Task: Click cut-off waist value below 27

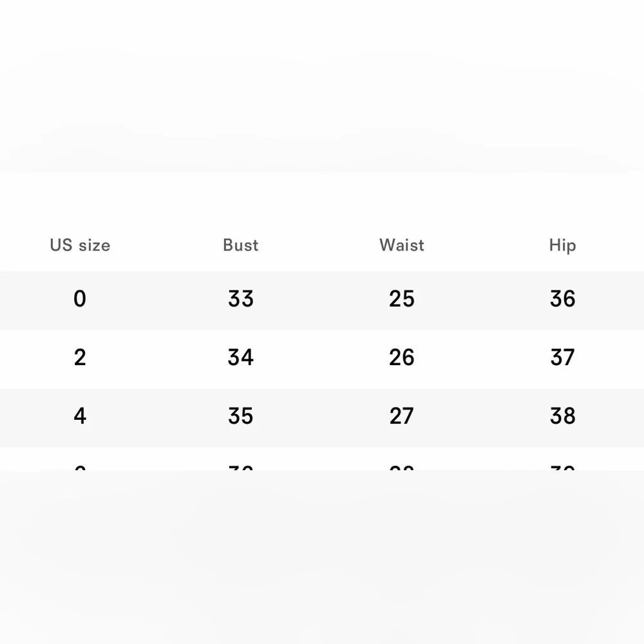Action: (402, 468)
